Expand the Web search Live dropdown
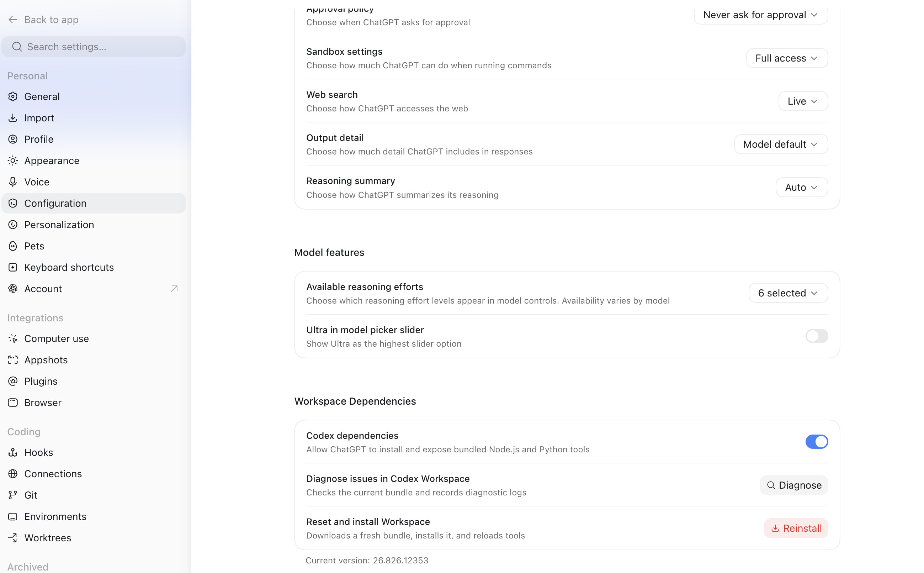The image size is (924, 573). click(x=803, y=101)
